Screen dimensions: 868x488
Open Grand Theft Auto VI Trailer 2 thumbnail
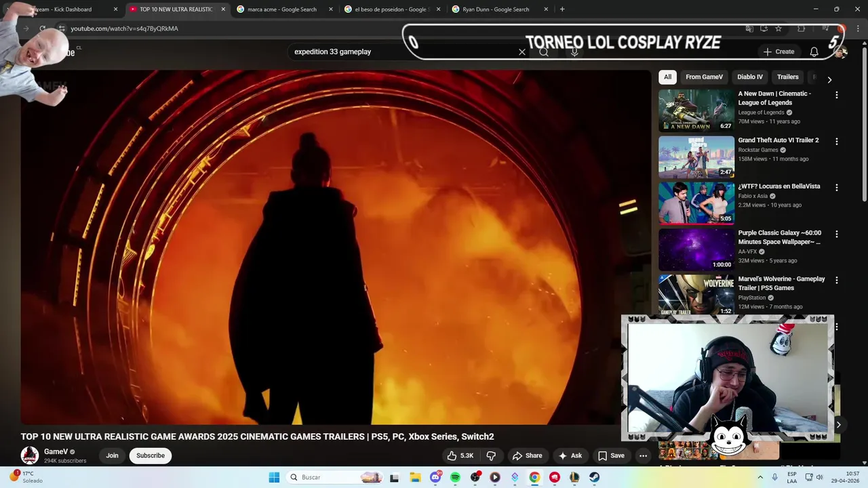(x=696, y=157)
